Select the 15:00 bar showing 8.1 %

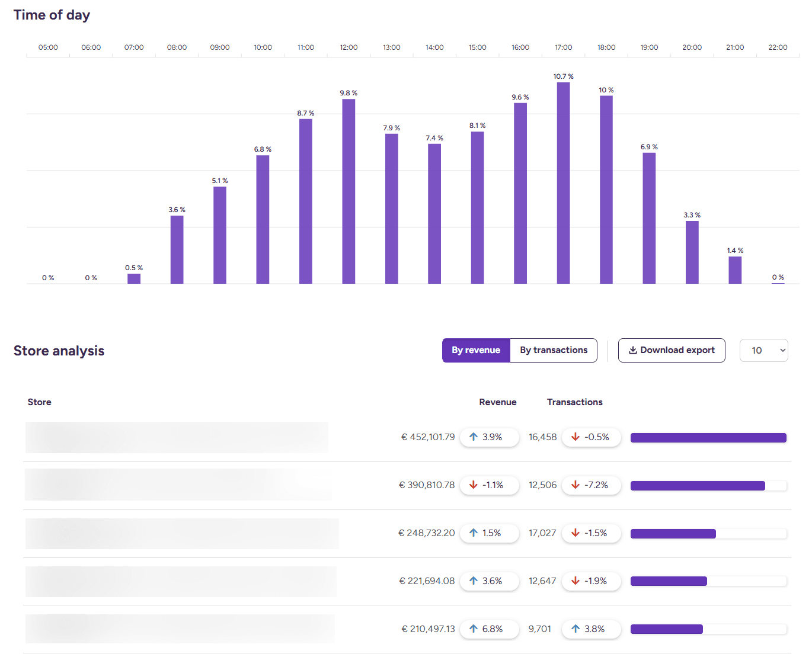coord(477,207)
